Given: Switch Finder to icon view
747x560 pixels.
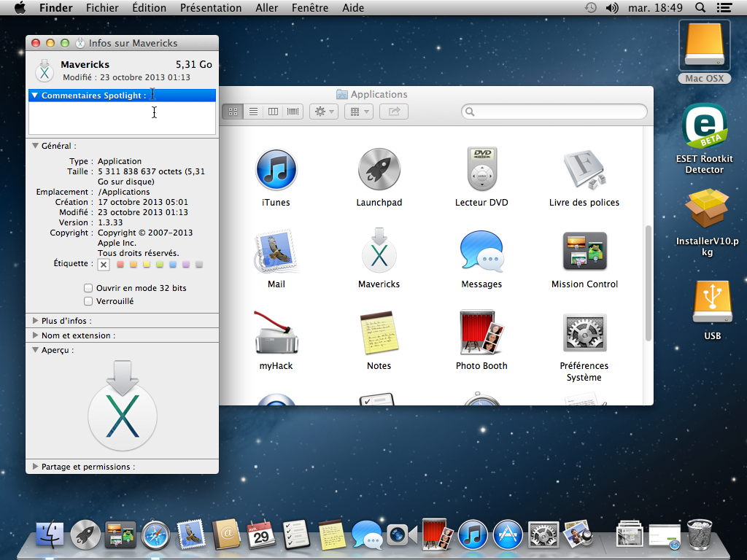Looking at the screenshot, I should [x=233, y=112].
